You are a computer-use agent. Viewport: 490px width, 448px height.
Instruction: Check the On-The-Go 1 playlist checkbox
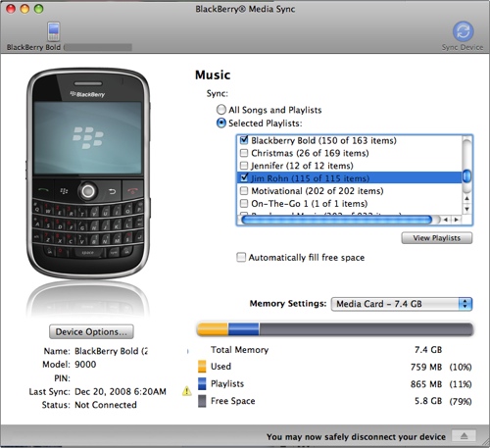[244, 203]
